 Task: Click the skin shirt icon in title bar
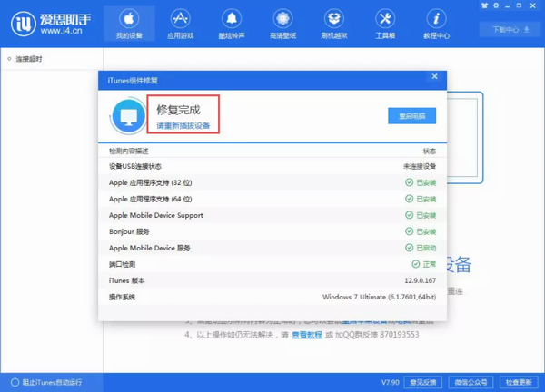click(x=484, y=5)
